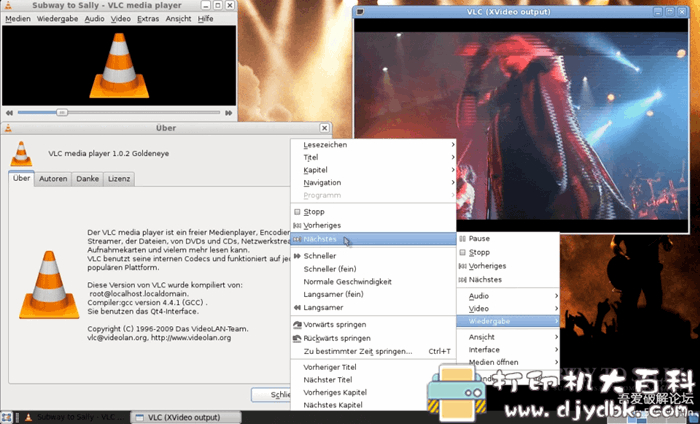This screenshot has width=700, height=424.
Task: Expand Video submenu in context menu
Action: [x=508, y=308]
